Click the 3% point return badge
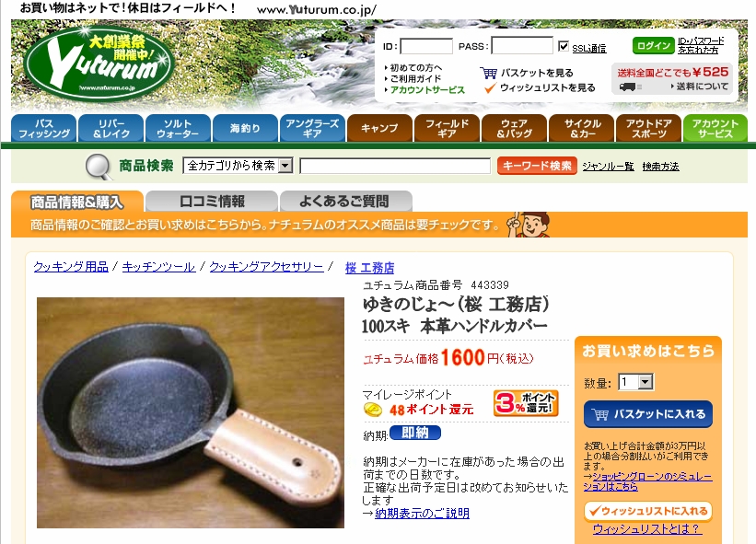 click(526, 403)
